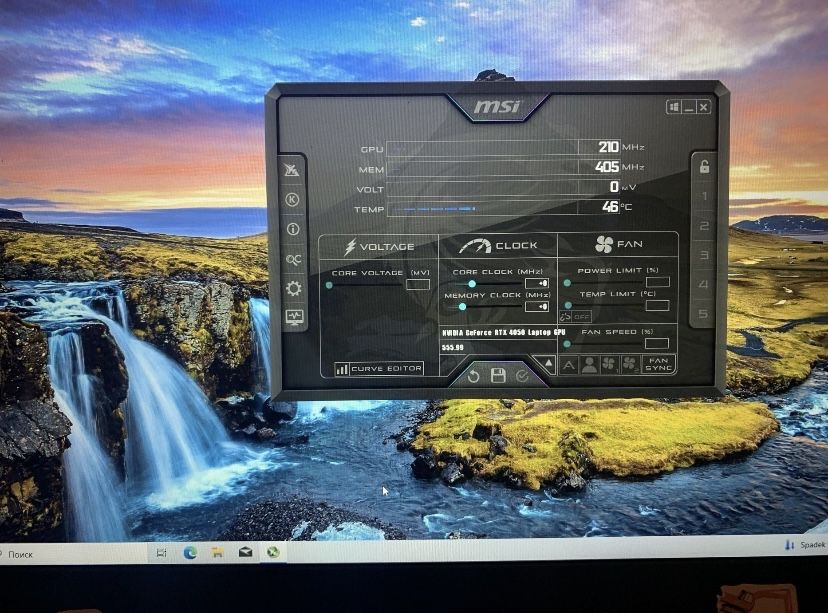Launch the OC Scanner from the sidebar
Viewport: 828px width, 613px height.
click(x=293, y=259)
